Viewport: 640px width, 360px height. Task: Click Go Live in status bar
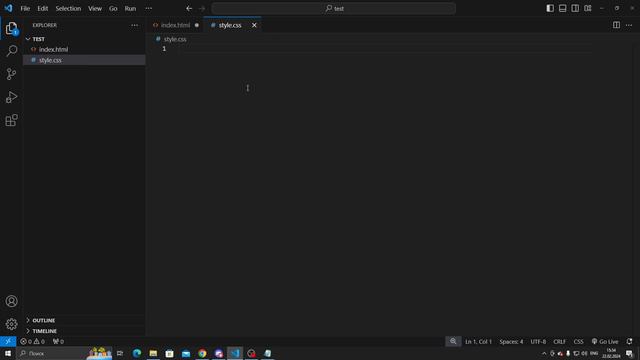605,341
